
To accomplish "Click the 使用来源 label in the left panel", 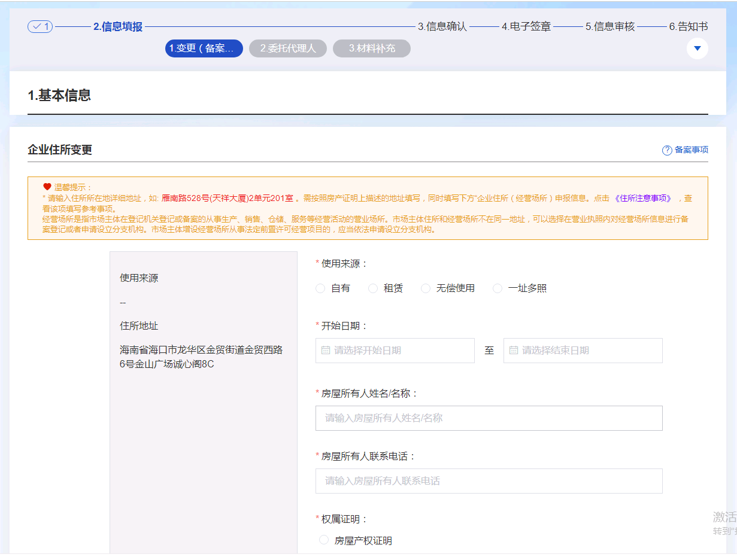I will click(x=139, y=278).
